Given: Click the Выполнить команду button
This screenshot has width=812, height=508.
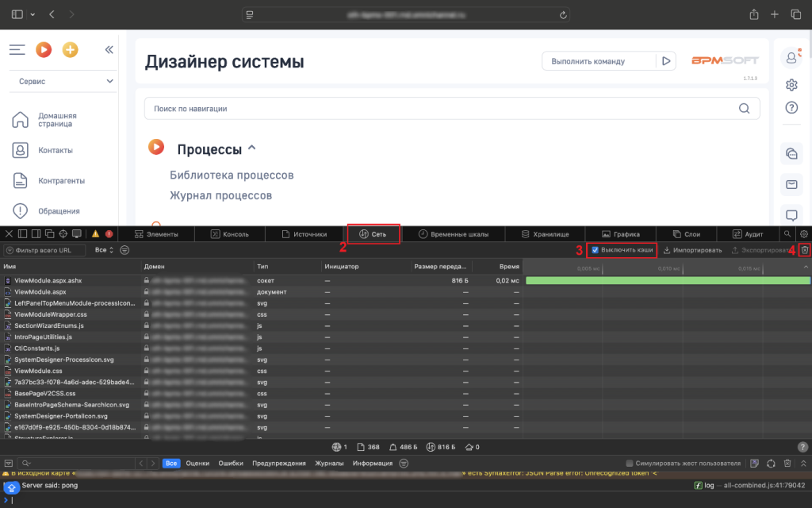Looking at the screenshot, I should (x=609, y=60).
